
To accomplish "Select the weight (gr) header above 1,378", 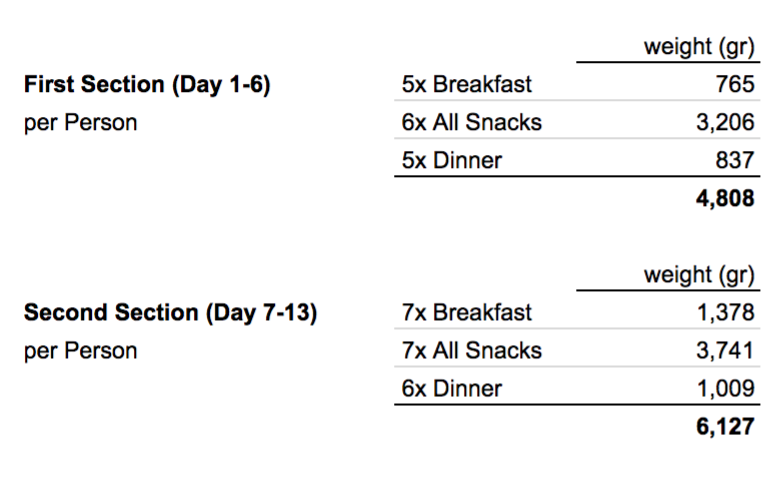I will click(697, 275).
